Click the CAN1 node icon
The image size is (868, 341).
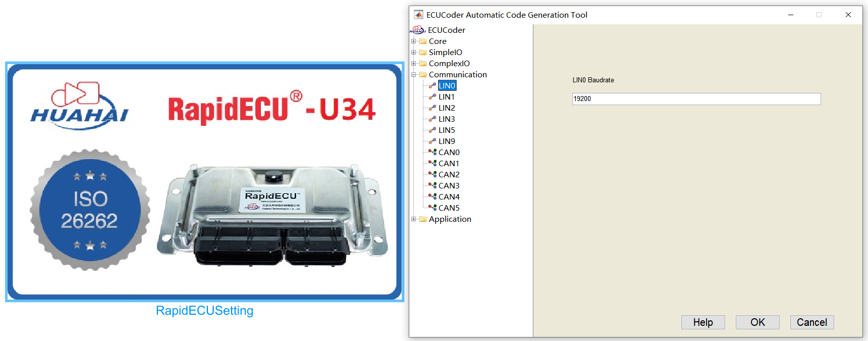tap(432, 163)
